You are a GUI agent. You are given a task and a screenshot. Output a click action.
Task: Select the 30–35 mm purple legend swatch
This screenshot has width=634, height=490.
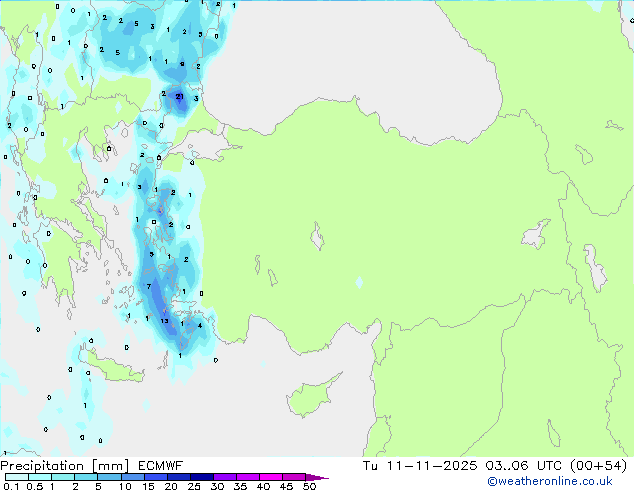coord(225,477)
